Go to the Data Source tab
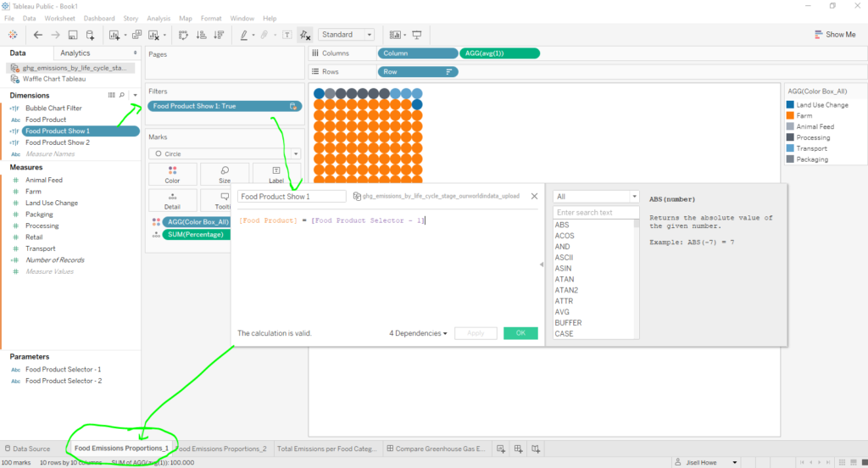This screenshot has width=868, height=468. pyautogui.click(x=27, y=448)
